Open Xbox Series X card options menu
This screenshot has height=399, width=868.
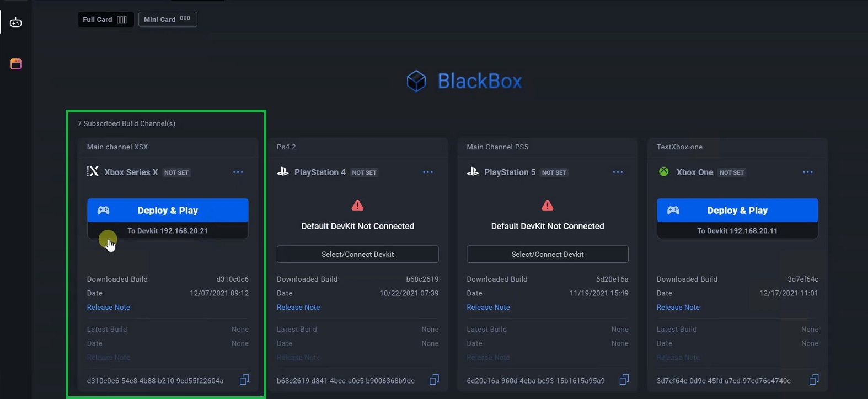click(x=238, y=172)
